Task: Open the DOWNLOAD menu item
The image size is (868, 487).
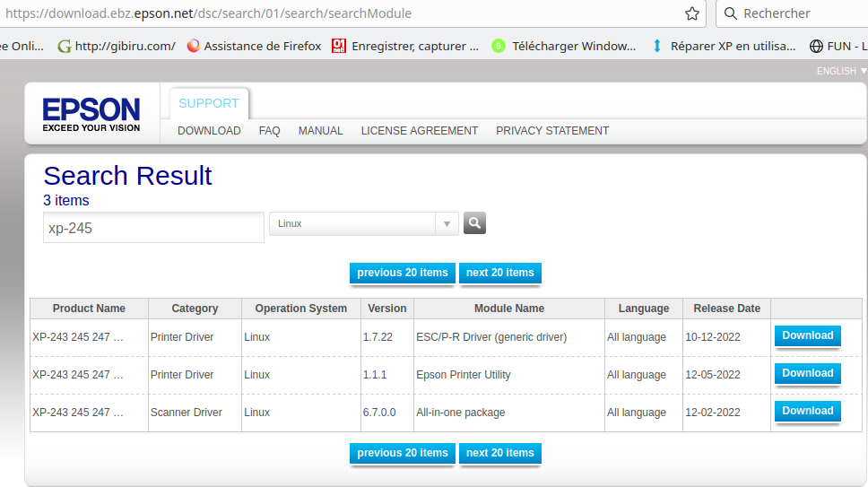Action: 209,131
